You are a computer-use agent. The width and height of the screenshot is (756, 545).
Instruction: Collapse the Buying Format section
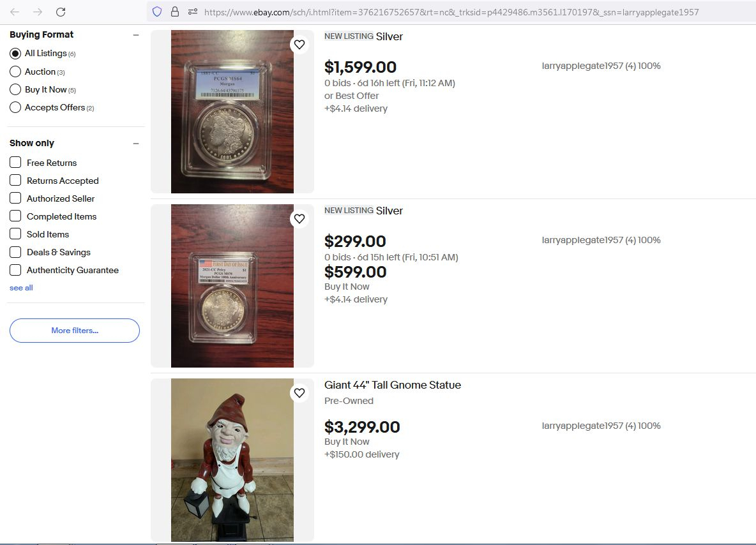[x=136, y=34]
